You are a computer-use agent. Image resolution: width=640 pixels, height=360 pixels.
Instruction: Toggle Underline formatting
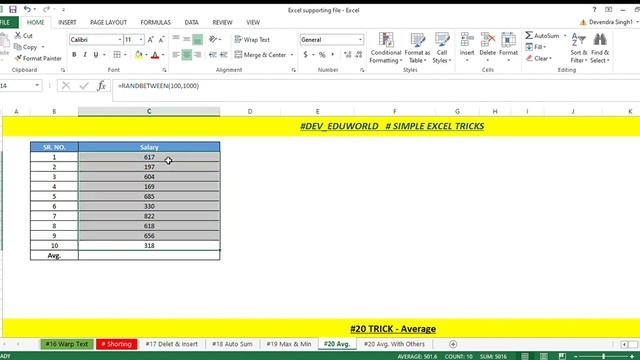[x=96, y=55]
